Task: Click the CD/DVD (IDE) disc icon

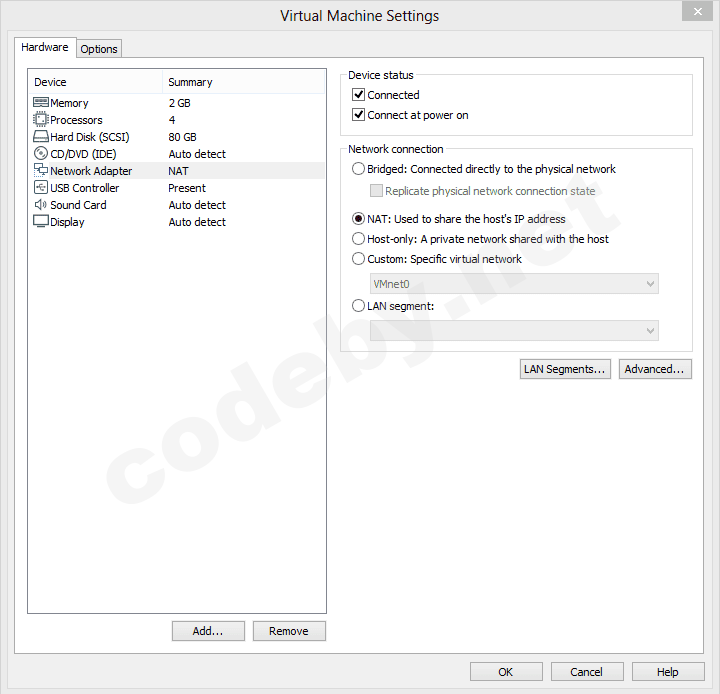Action: 41,153
